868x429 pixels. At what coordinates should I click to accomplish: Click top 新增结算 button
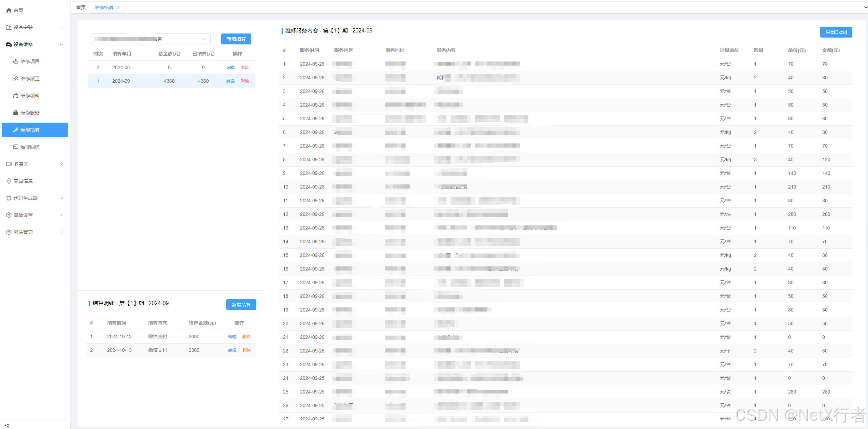[236, 39]
